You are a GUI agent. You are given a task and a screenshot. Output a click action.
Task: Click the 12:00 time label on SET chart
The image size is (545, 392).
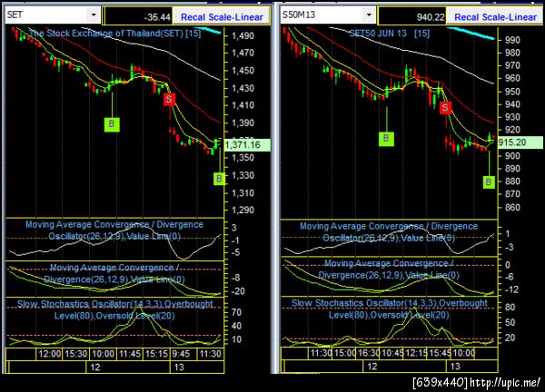coord(50,354)
